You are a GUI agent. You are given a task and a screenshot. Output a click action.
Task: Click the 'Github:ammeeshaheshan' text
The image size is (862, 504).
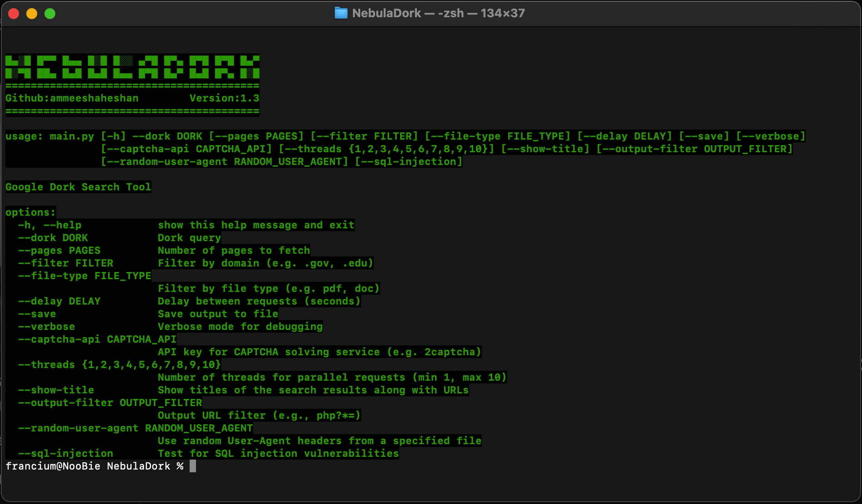72,98
